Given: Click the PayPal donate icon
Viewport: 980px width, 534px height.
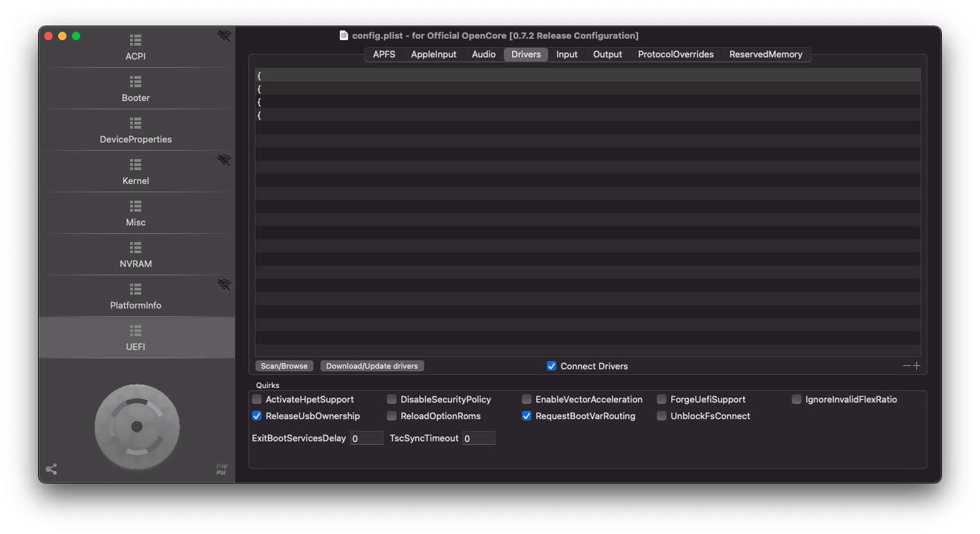Looking at the screenshot, I should point(221,469).
